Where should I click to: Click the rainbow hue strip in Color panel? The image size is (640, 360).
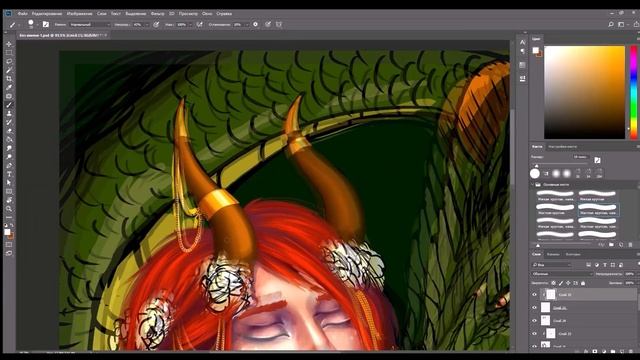point(634,93)
